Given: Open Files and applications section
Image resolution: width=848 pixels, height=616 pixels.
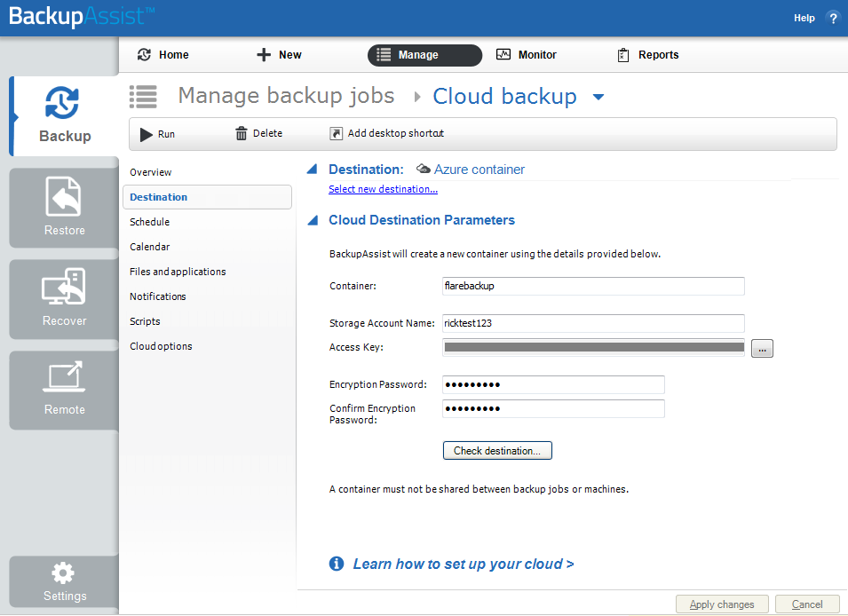Looking at the screenshot, I should (x=178, y=272).
